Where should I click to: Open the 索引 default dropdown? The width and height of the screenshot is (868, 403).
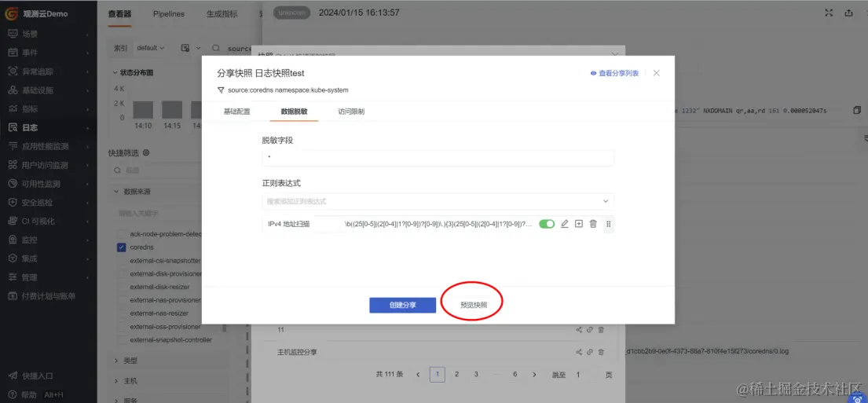click(x=151, y=48)
